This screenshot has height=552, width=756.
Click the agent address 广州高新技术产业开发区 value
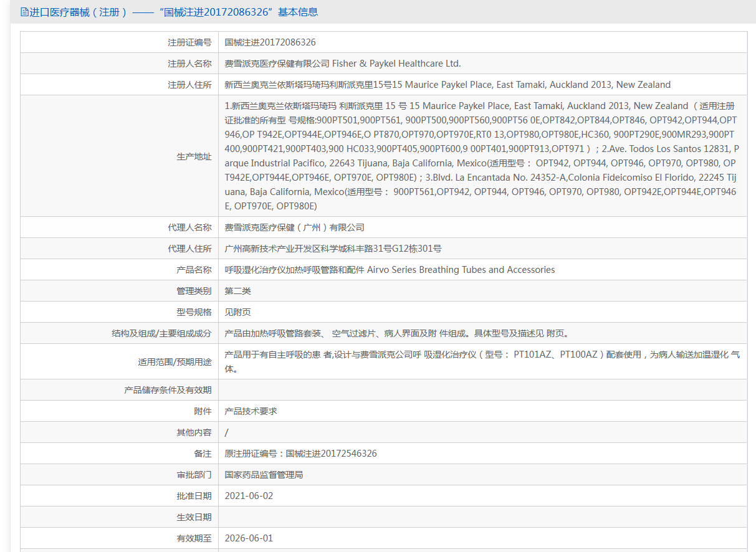point(333,249)
